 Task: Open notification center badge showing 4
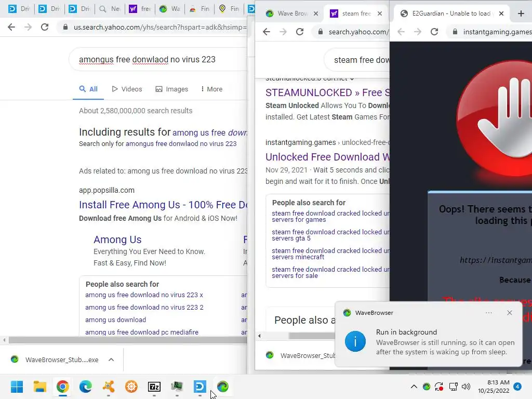(517, 387)
